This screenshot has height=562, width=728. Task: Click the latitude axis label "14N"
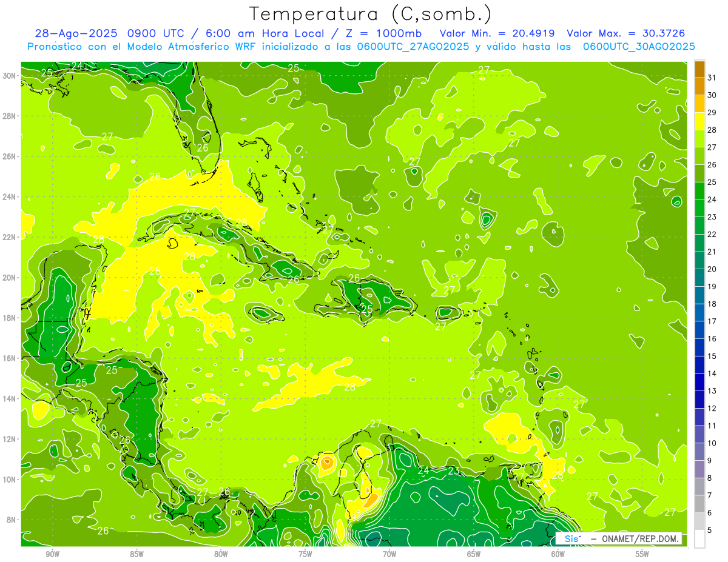click(10, 399)
